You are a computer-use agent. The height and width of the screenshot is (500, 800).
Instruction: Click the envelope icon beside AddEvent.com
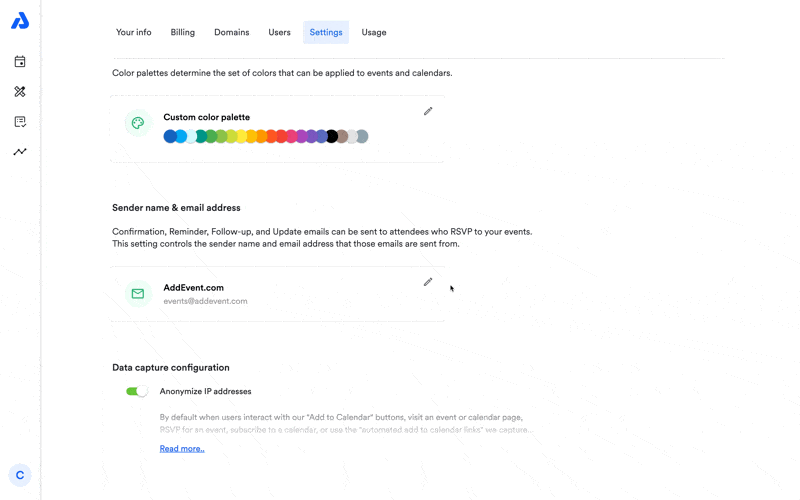point(138,294)
